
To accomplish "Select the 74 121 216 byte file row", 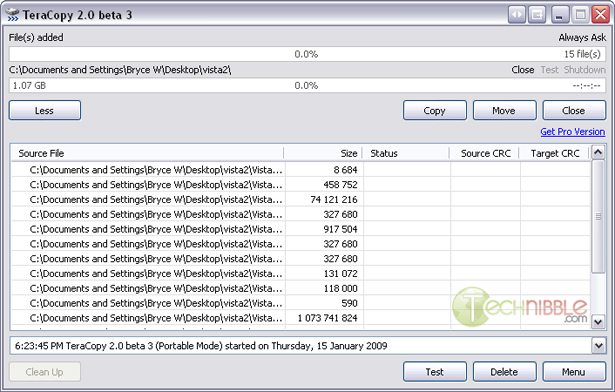I will point(300,200).
